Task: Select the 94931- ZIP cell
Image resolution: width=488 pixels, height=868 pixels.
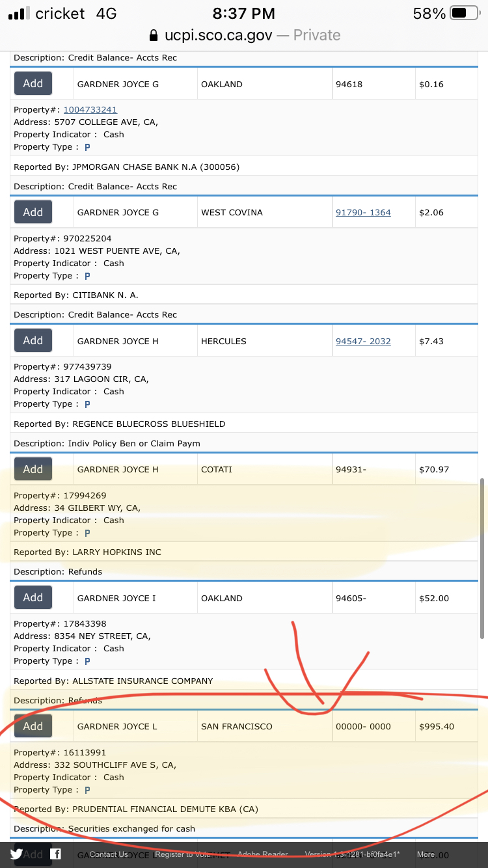Action: tap(373, 469)
